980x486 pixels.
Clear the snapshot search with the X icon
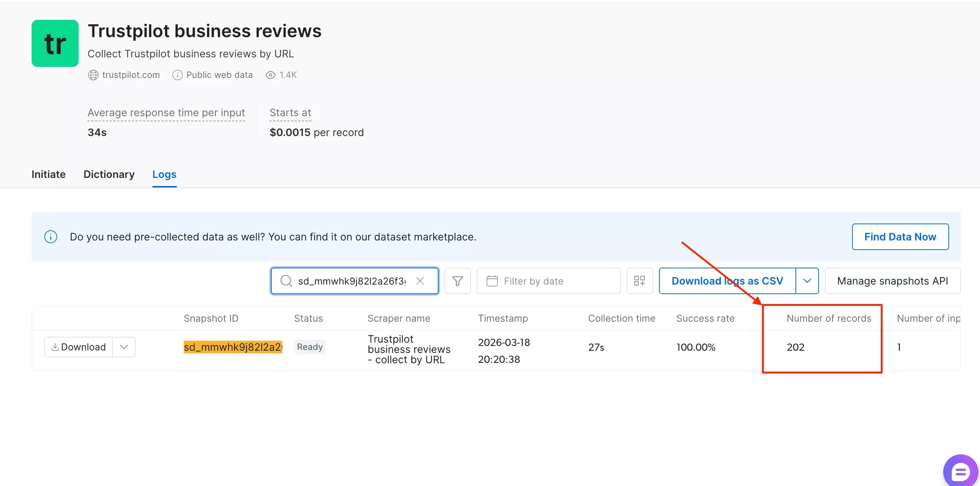[x=421, y=281]
